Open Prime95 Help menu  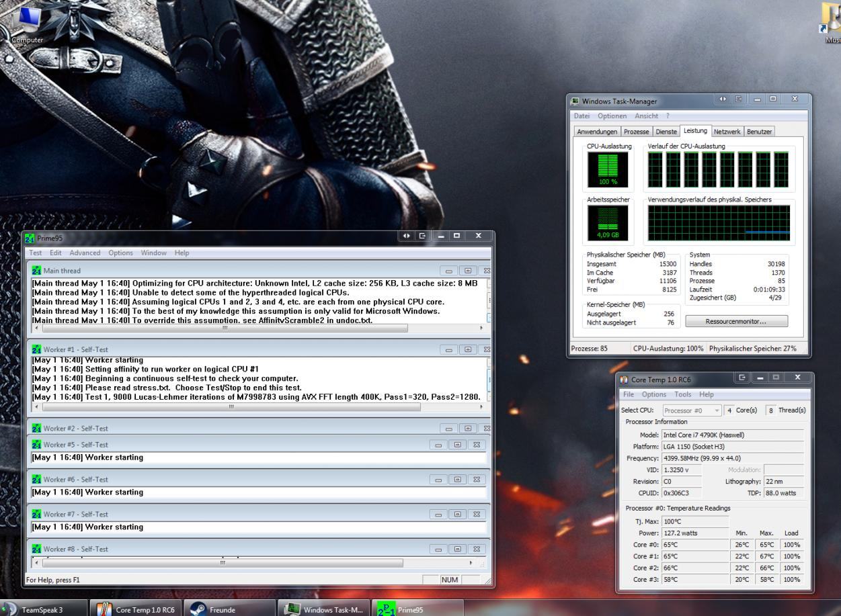click(x=182, y=253)
